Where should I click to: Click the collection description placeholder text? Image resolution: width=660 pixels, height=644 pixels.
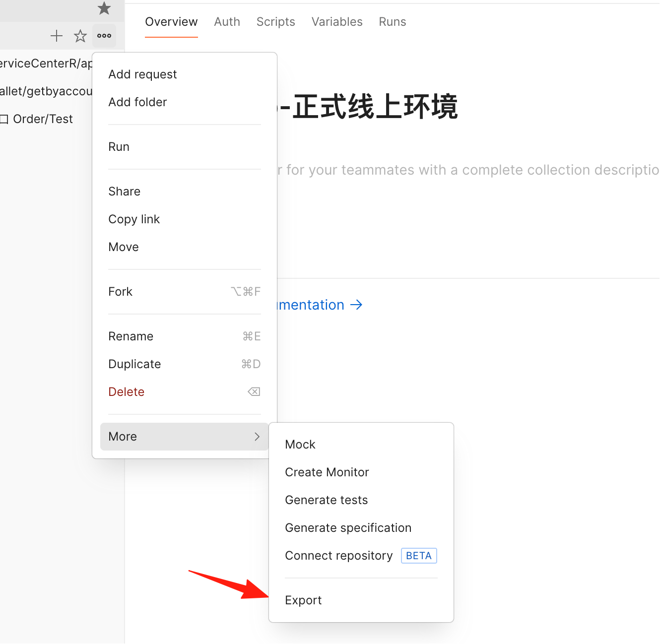(x=468, y=170)
